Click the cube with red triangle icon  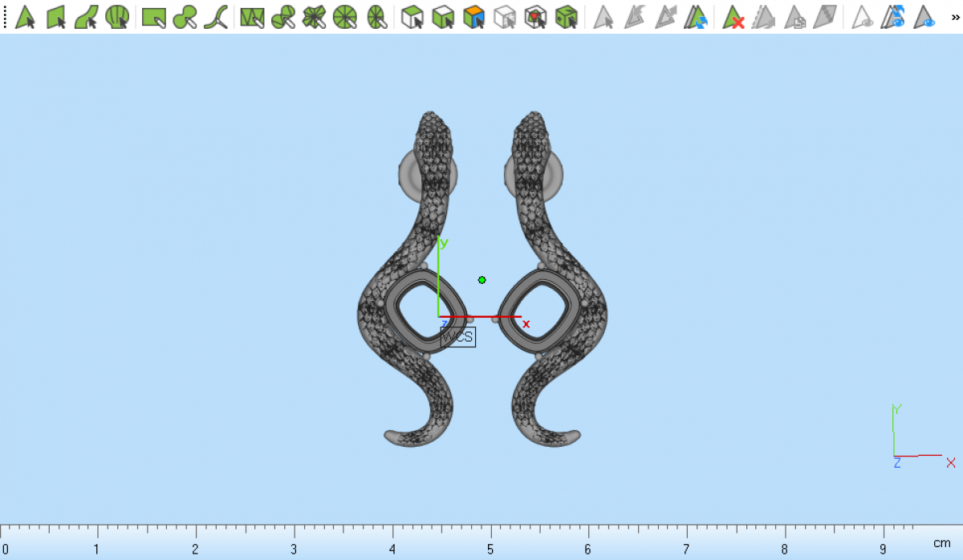click(535, 17)
